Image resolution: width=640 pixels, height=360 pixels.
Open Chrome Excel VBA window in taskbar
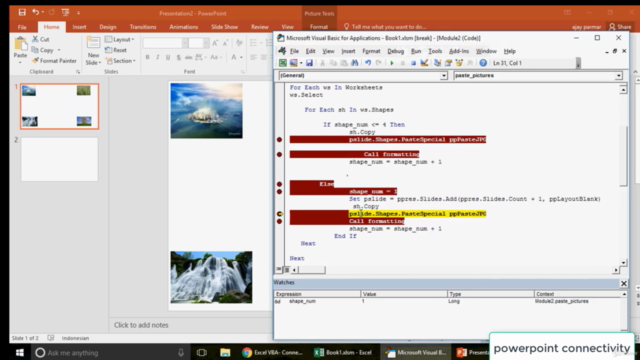[x=272, y=352]
